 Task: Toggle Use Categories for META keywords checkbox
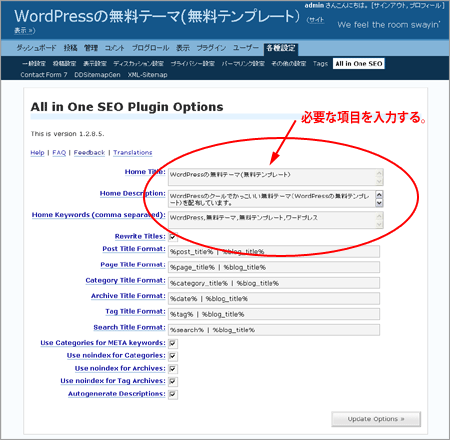(173, 343)
